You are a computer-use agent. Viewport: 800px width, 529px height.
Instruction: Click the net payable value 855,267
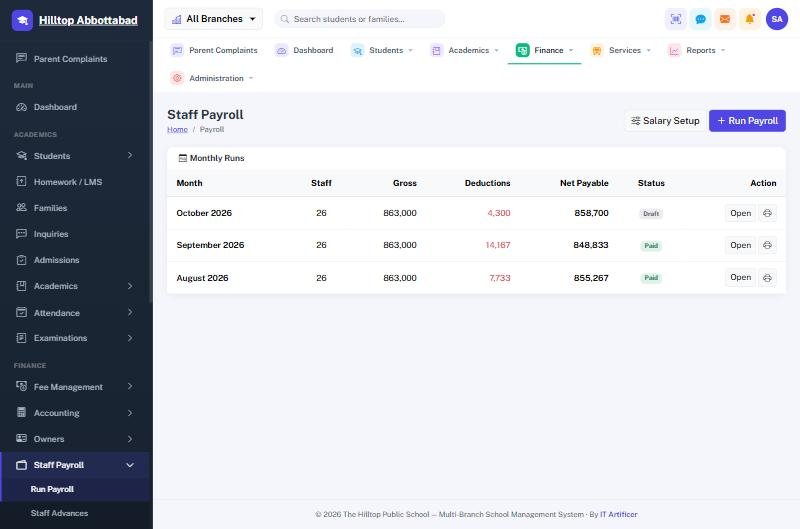[591, 278]
